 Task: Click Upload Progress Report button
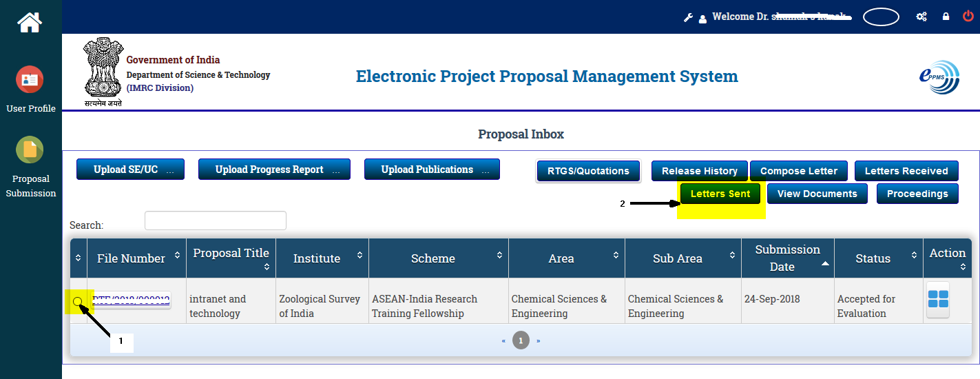click(274, 170)
